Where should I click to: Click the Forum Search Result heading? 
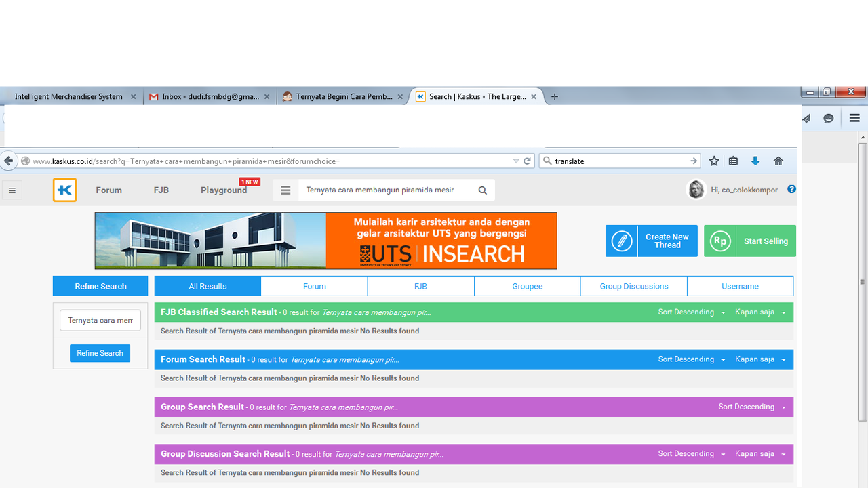203,359
